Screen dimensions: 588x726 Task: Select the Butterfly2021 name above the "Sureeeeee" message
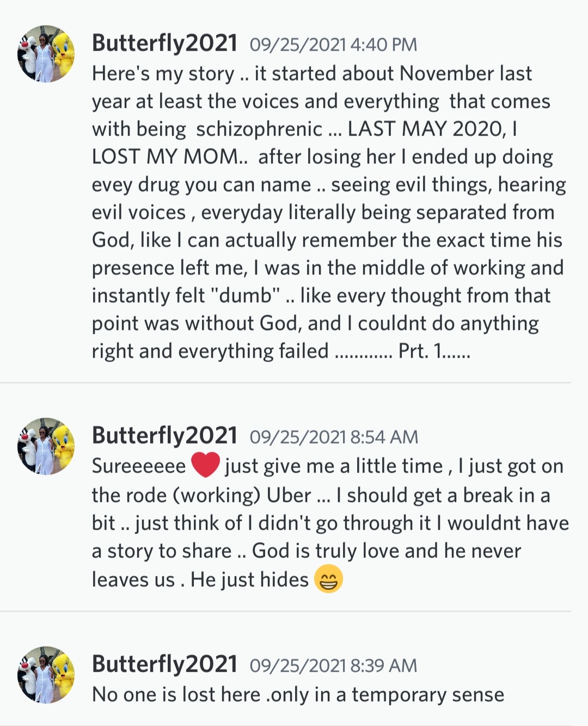coord(164,436)
